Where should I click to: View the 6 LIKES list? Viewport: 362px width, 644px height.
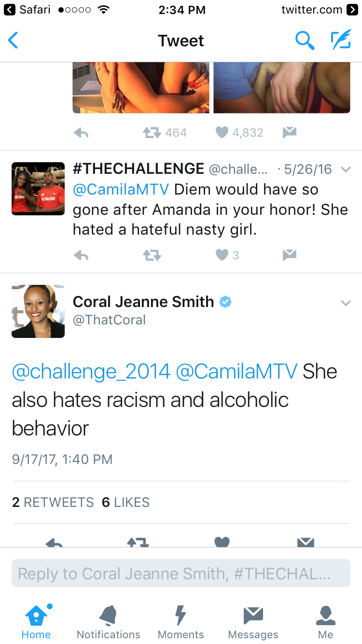(126, 502)
